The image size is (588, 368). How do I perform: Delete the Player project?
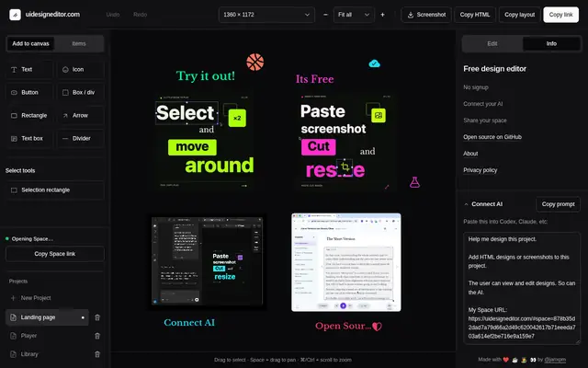[97, 336]
